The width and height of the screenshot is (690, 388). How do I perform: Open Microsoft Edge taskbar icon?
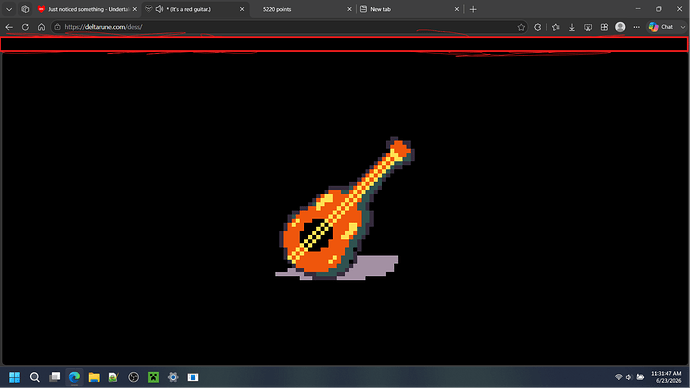pyautogui.click(x=74, y=377)
